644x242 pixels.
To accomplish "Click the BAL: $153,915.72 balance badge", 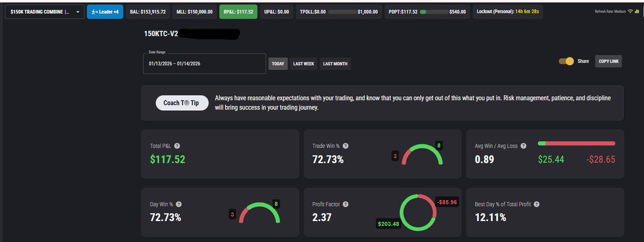I will 148,11.
